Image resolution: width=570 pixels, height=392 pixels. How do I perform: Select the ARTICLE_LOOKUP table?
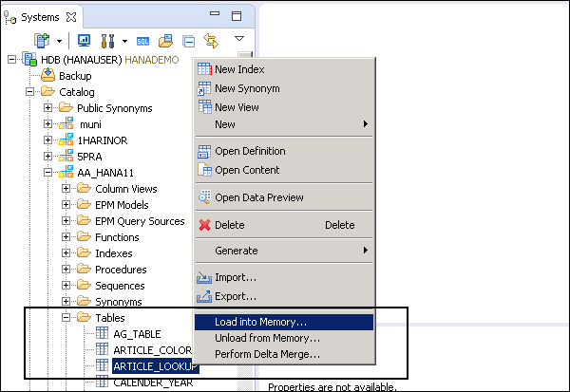(155, 366)
